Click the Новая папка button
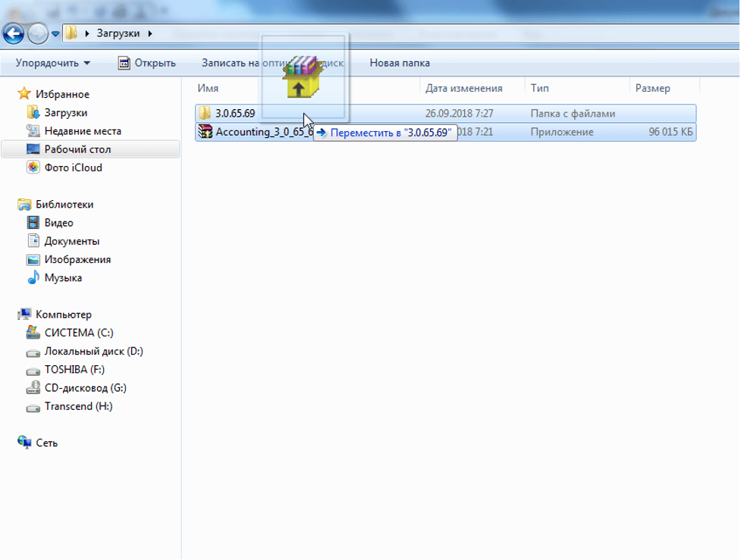 pyautogui.click(x=399, y=63)
